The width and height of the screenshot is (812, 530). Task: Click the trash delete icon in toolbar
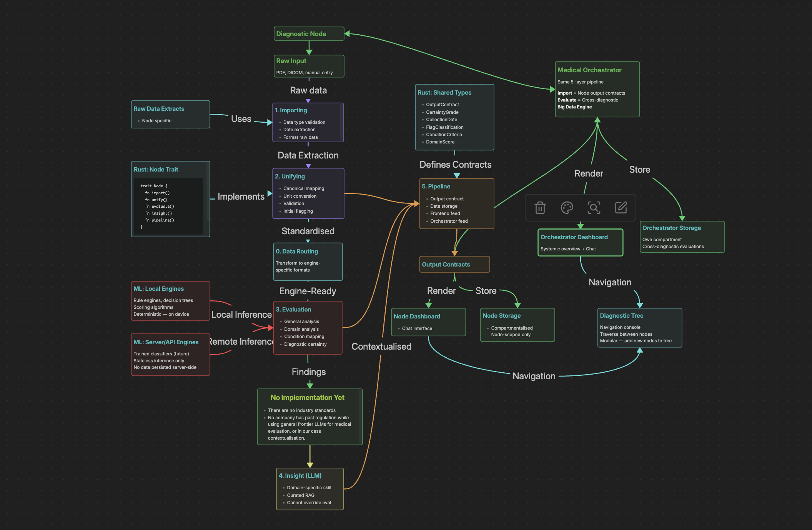pyautogui.click(x=540, y=208)
